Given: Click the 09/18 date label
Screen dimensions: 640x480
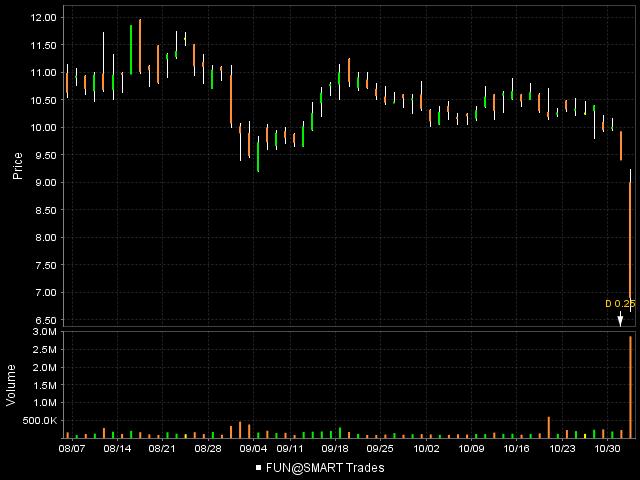Looking at the screenshot, I should tap(335, 449).
